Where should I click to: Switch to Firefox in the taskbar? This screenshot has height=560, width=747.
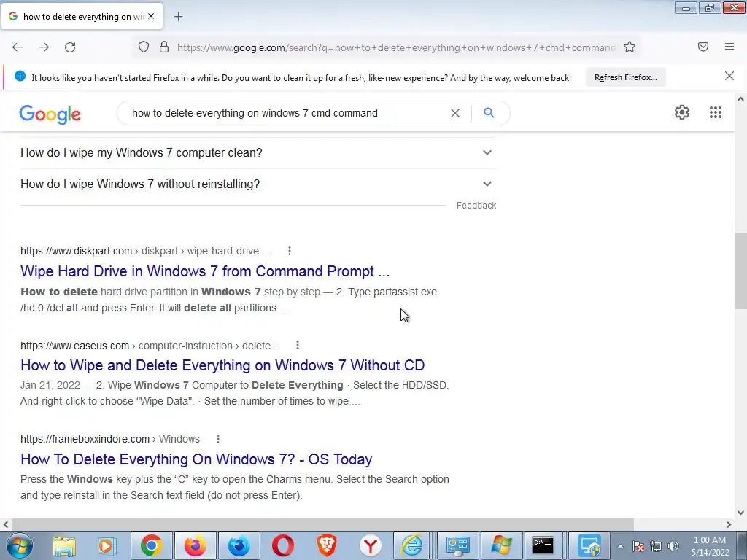[x=196, y=545]
